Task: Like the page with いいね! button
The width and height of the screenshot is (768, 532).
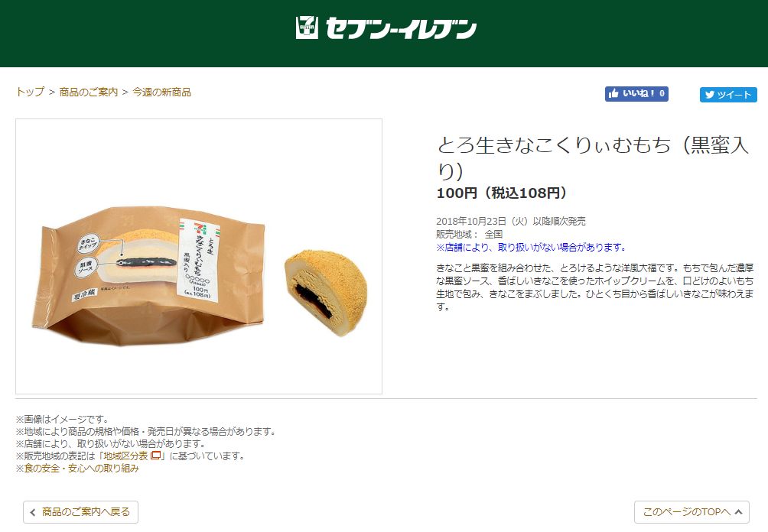Action: click(x=636, y=93)
